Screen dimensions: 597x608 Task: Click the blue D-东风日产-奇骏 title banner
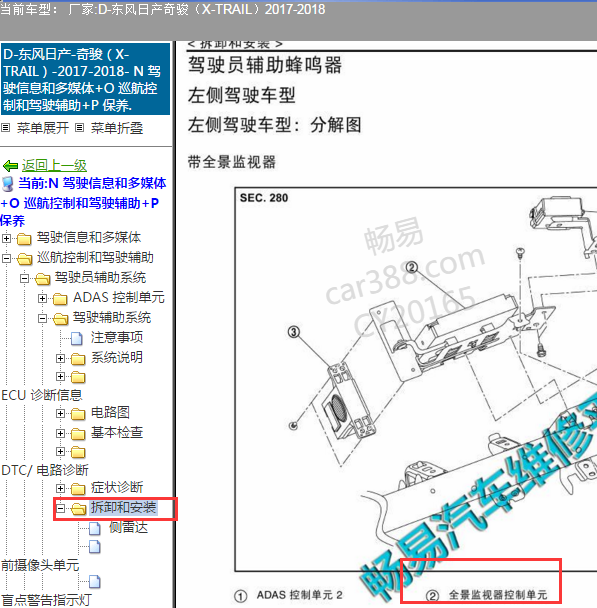(85, 79)
